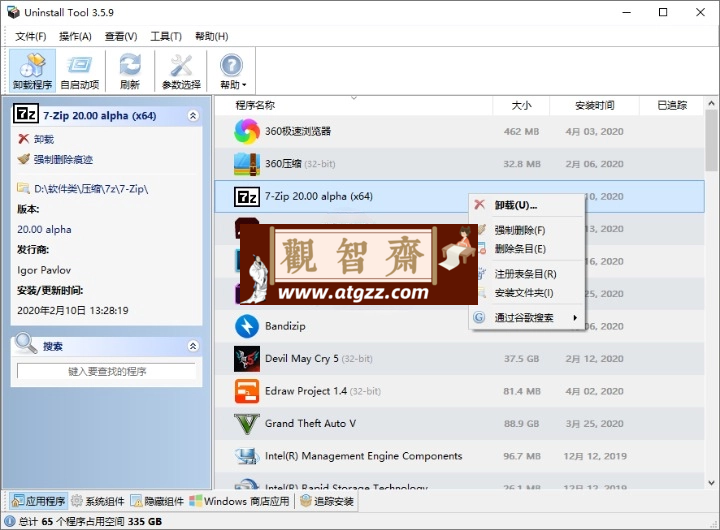Open the 操作(A) menu
Screen dimensions: 720x530
point(75,36)
